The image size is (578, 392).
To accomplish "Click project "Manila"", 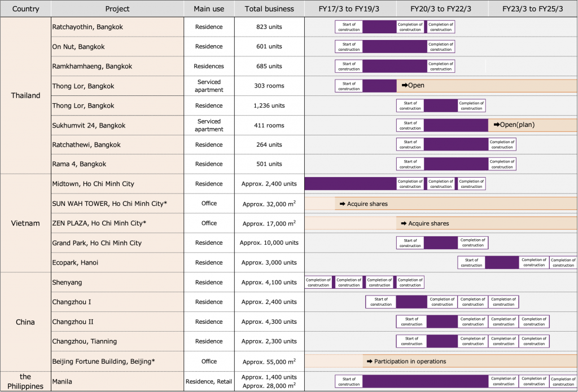I will (x=62, y=382).
